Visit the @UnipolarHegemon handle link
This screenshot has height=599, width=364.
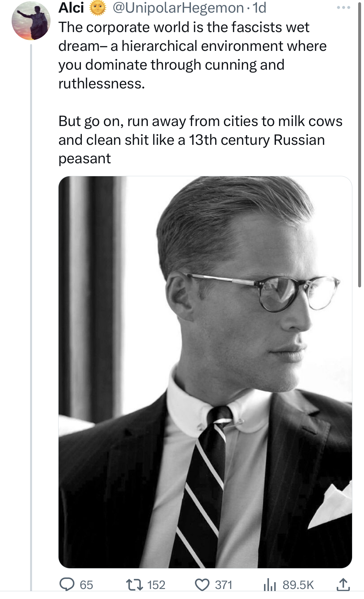(x=178, y=8)
